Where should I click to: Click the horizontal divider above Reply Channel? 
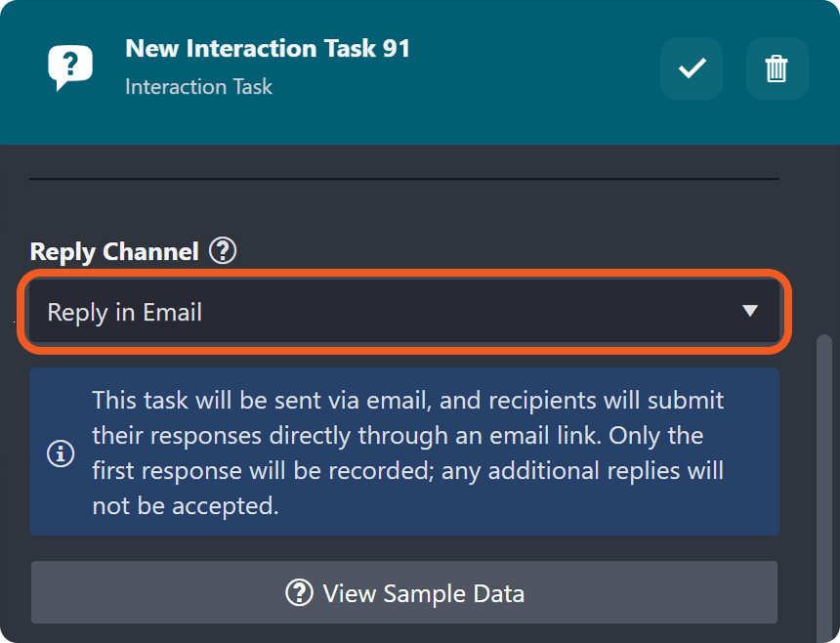click(404, 179)
